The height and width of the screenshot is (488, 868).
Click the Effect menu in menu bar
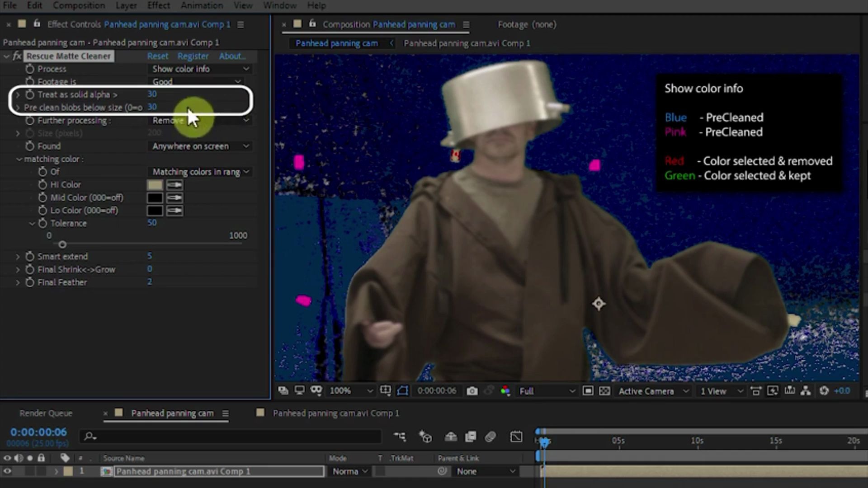[x=157, y=5]
